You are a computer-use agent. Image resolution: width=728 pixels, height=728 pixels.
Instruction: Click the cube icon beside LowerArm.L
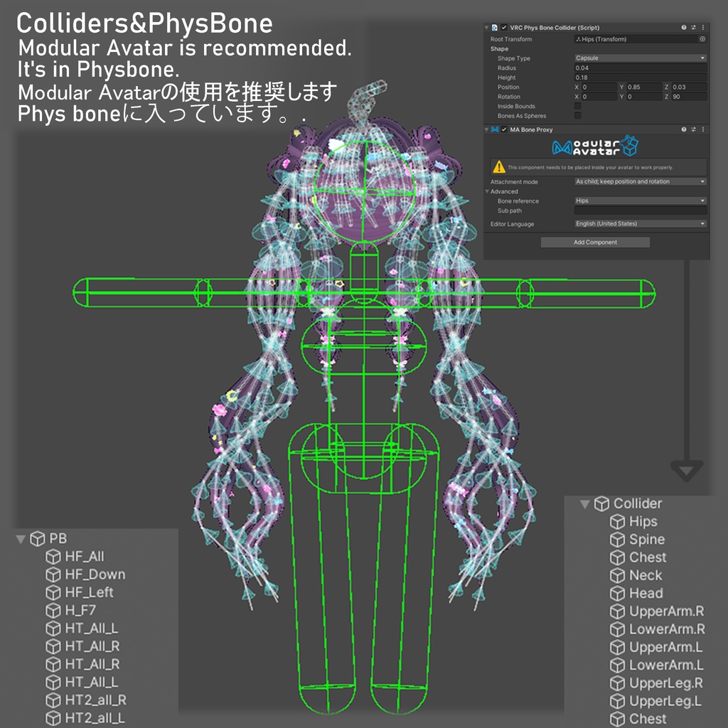click(x=617, y=665)
